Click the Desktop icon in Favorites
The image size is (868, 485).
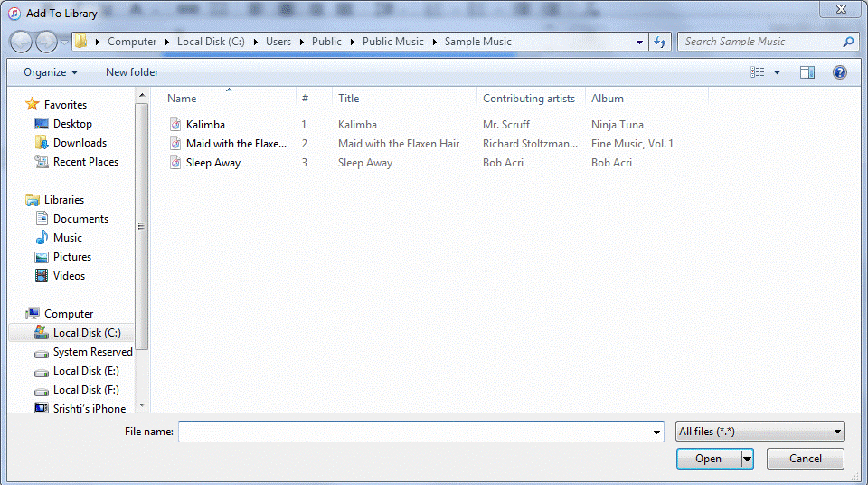[x=42, y=124]
